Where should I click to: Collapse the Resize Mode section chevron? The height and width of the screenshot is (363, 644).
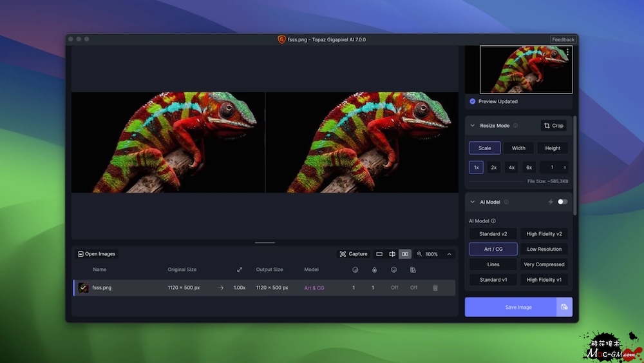click(x=472, y=125)
